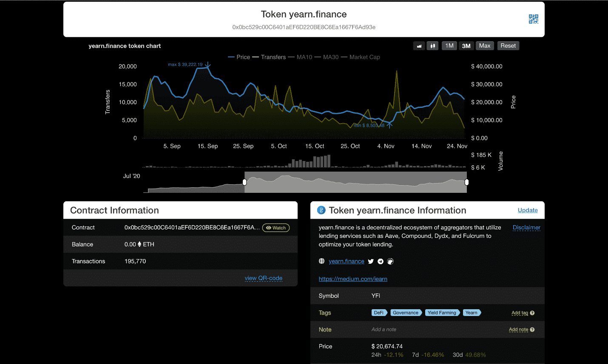The width and height of the screenshot is (608, 364).
Task: Click the Update link
Action: pos(528,210)
